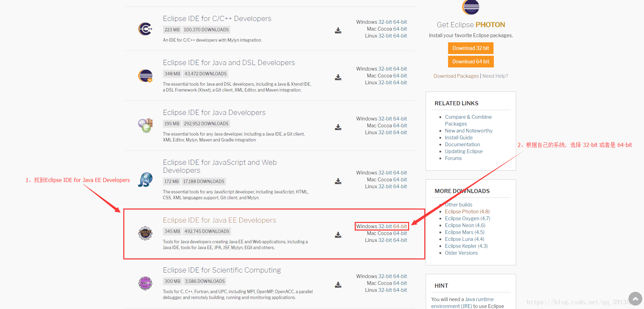Open Eclipse IDE for Java and DSL Developers title

(229, 63)
